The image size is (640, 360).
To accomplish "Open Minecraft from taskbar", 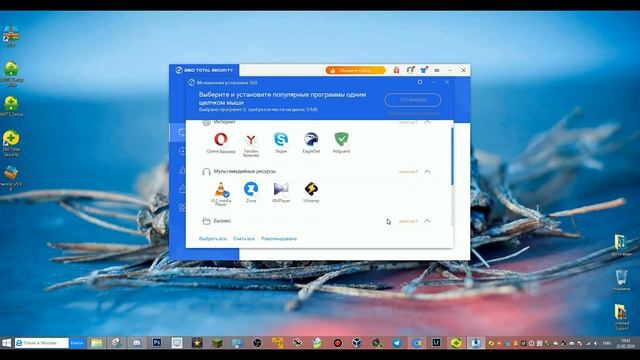I will (x=217, y=343).
